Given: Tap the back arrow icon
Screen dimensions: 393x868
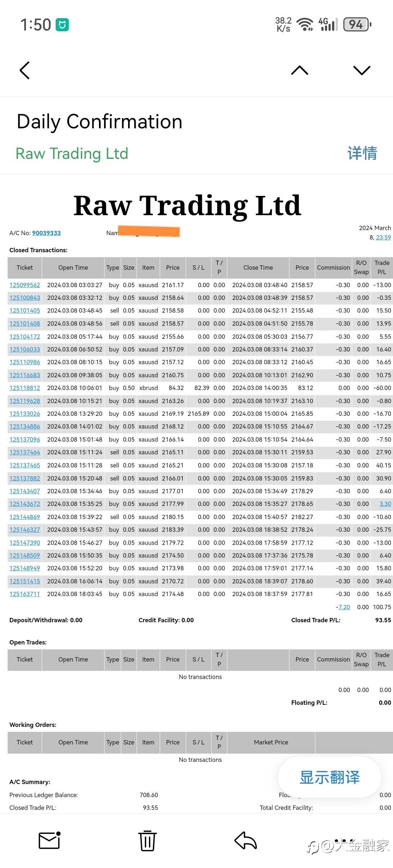Looking at the screenshot, I should tap(24, 71).
